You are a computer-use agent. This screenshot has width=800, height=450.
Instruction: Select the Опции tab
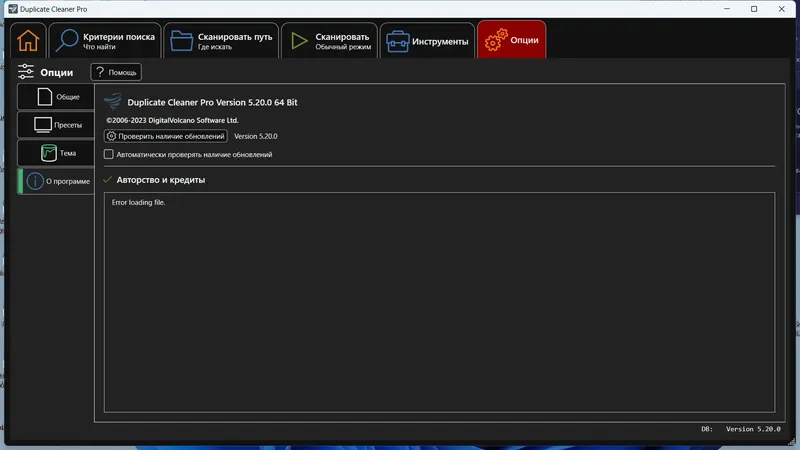pos(512,40)
